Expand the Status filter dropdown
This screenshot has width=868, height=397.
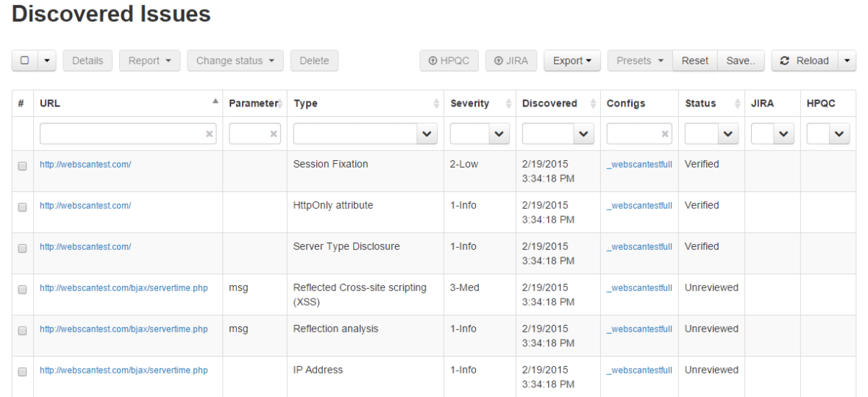coord(727,134)
